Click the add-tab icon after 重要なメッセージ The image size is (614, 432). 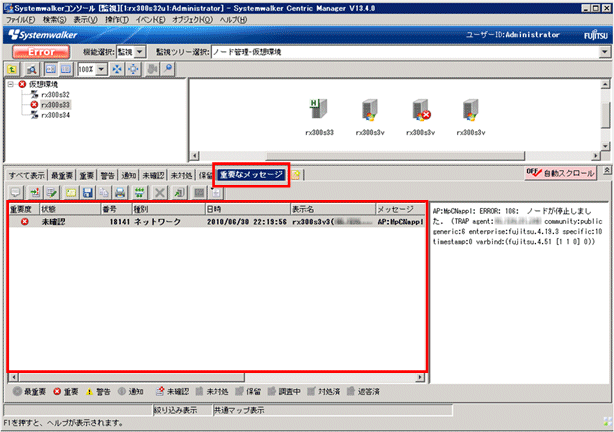pos(296,175)
